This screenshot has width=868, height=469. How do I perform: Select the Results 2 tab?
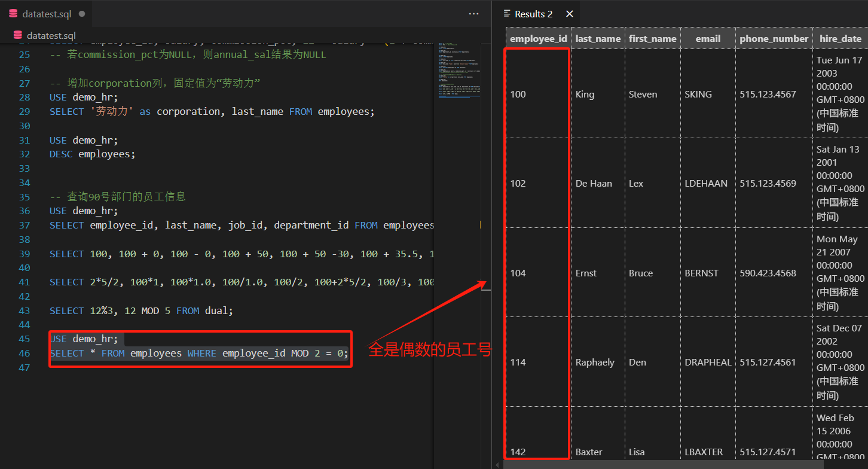pos(534,14)
